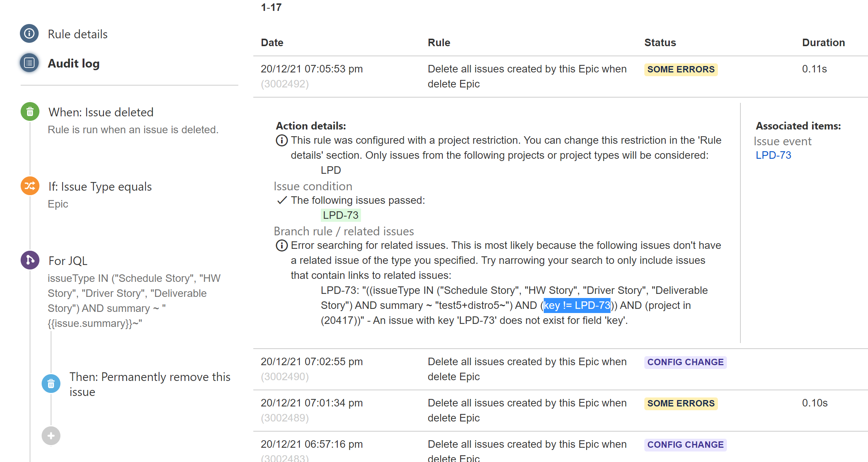Click the gray plus add component button
Screen dimensions: 868x462
51,436
